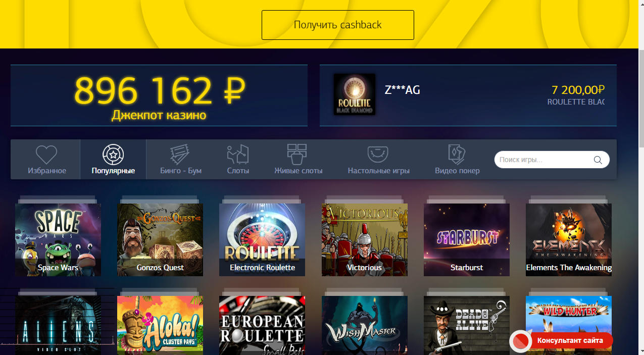Open Elements The Awakening game tile
This screenshot has width=644, height=355.
(569, 240)
